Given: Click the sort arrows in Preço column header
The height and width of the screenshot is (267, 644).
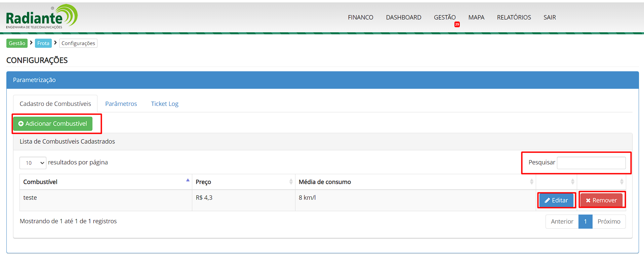Looking at the screenshot, I should [291, 182].
